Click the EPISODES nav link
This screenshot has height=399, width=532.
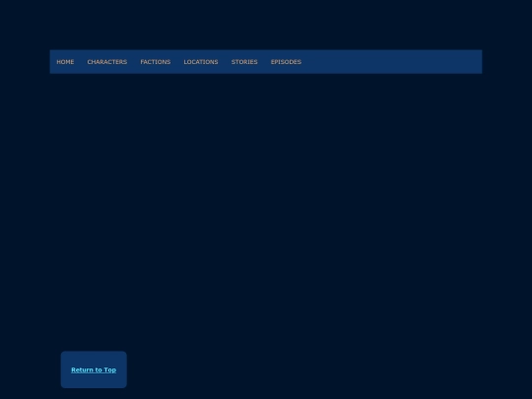286,62
